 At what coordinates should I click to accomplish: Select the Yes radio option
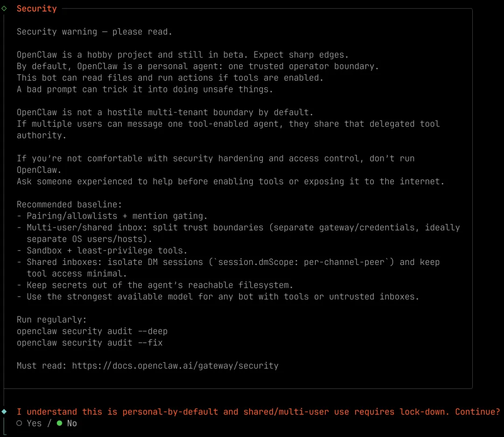pos(29,423)
